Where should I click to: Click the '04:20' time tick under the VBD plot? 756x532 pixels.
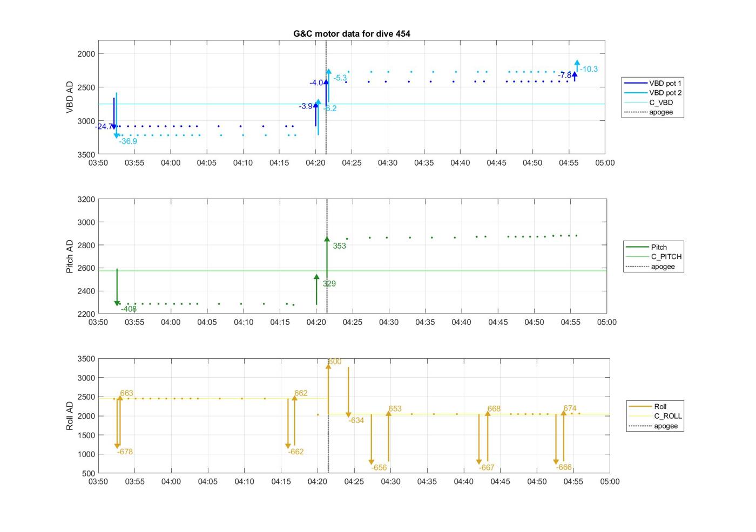pos(315,163)
